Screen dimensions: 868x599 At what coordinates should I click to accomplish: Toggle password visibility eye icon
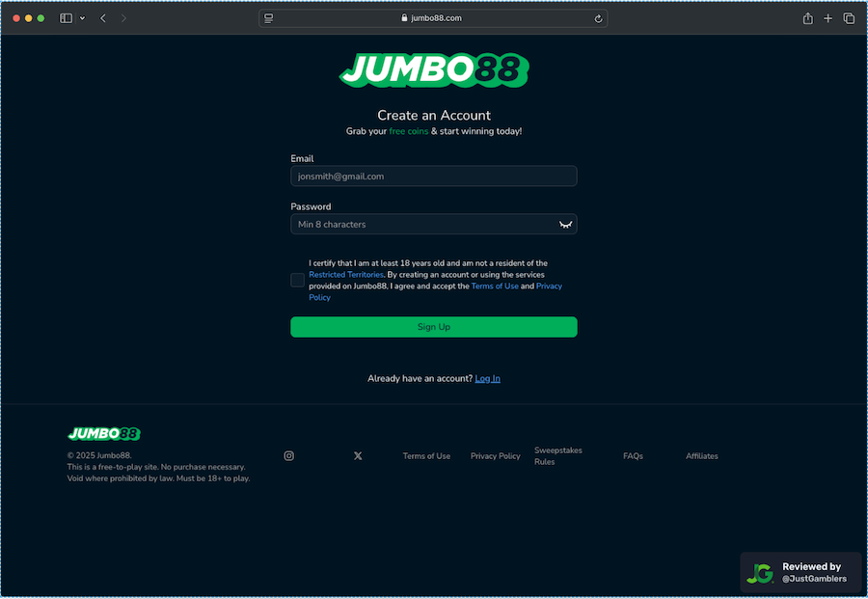565,224
